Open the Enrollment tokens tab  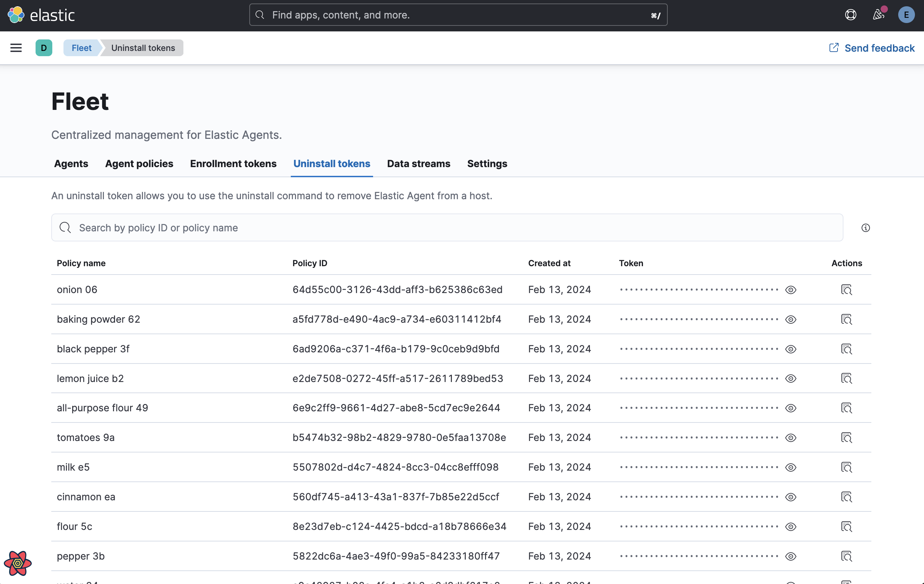point(233,164)
